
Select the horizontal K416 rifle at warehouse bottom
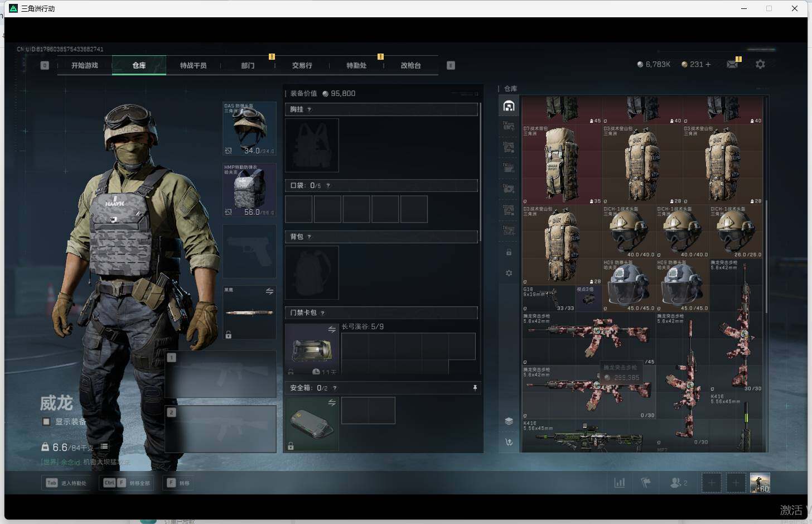coord(589,435)
